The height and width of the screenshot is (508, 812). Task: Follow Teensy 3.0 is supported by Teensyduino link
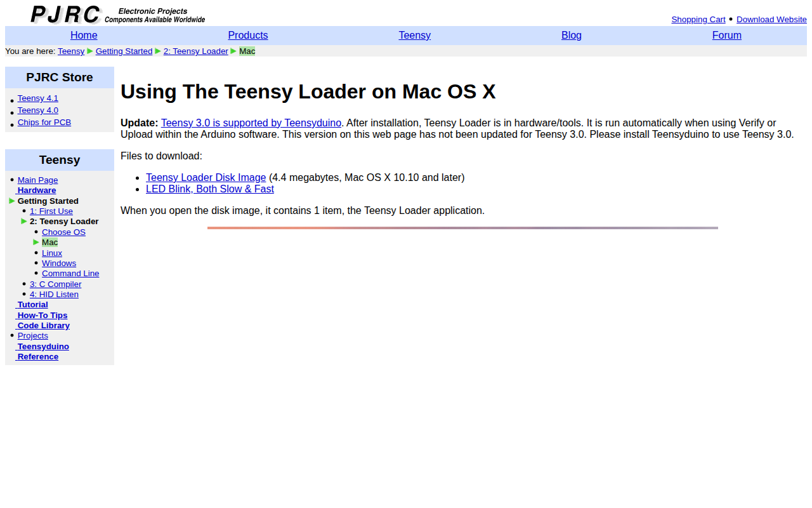pos(251,123)
